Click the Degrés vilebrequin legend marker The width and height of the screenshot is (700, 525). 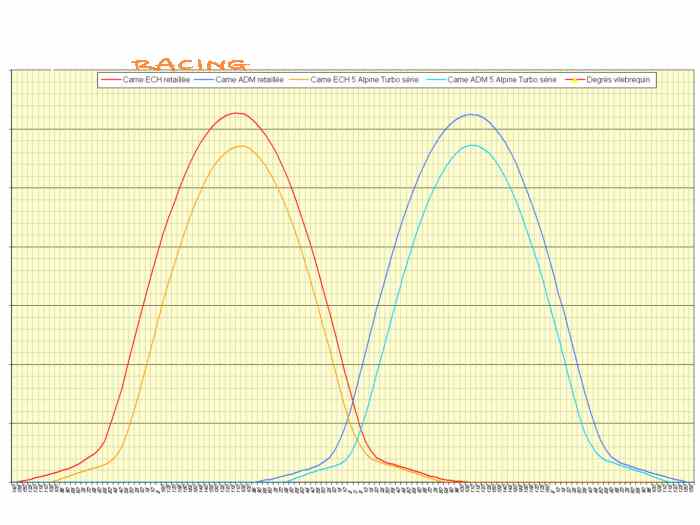coord(575,80)
